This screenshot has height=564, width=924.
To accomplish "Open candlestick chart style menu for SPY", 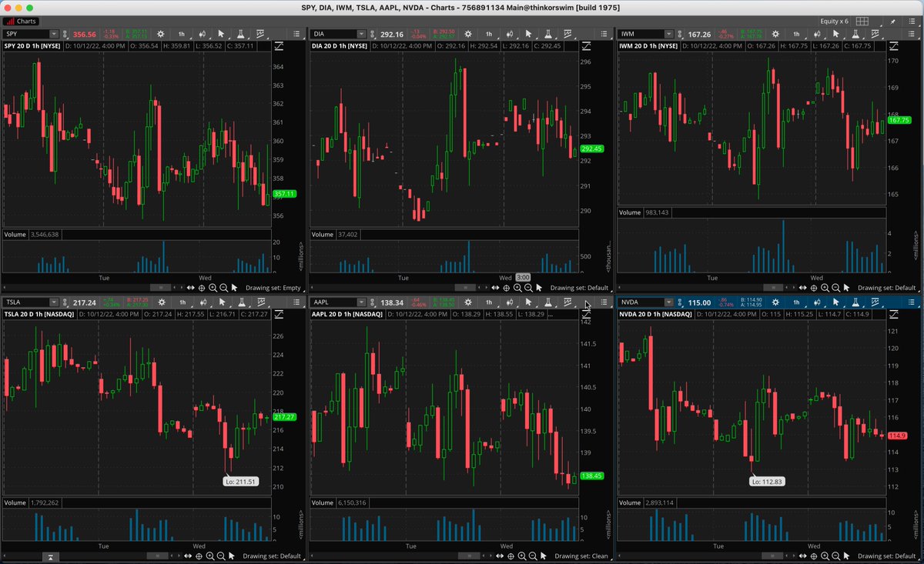I will 202,34.
